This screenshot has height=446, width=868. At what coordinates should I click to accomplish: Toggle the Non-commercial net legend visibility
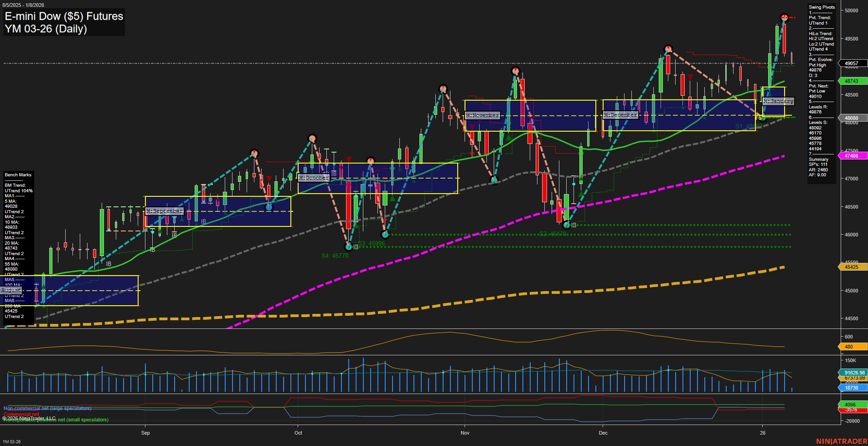tap(47, 408)
